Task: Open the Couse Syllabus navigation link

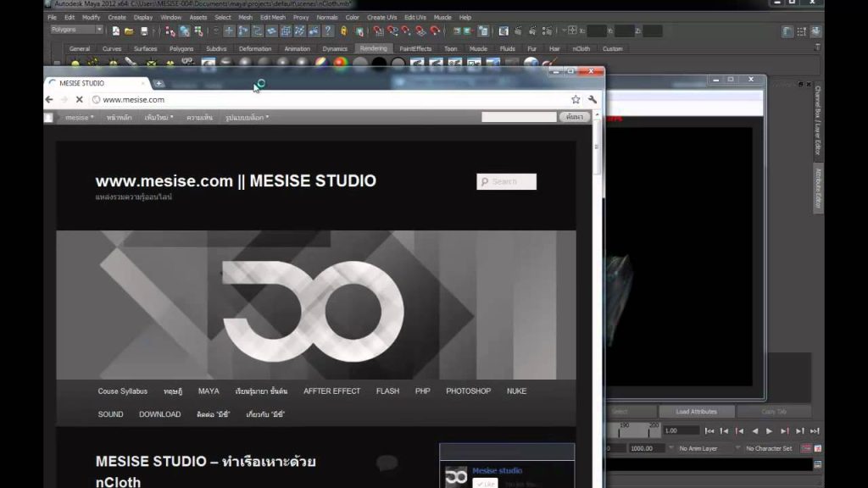Action: tap(122, 391)
